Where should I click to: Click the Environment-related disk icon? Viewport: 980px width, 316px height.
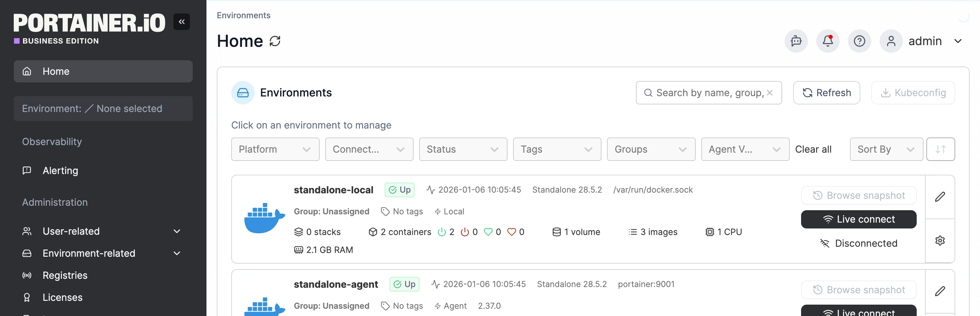click(26, 253)
